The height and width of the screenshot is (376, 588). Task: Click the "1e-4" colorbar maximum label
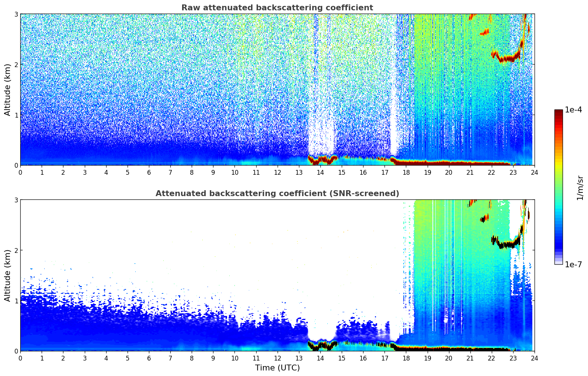pos(574,110)
